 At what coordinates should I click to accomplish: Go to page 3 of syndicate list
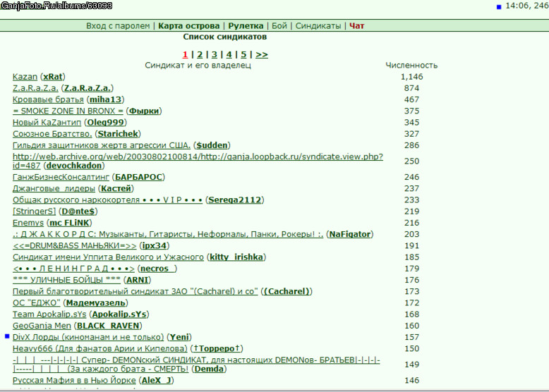[x=215, y=54]
